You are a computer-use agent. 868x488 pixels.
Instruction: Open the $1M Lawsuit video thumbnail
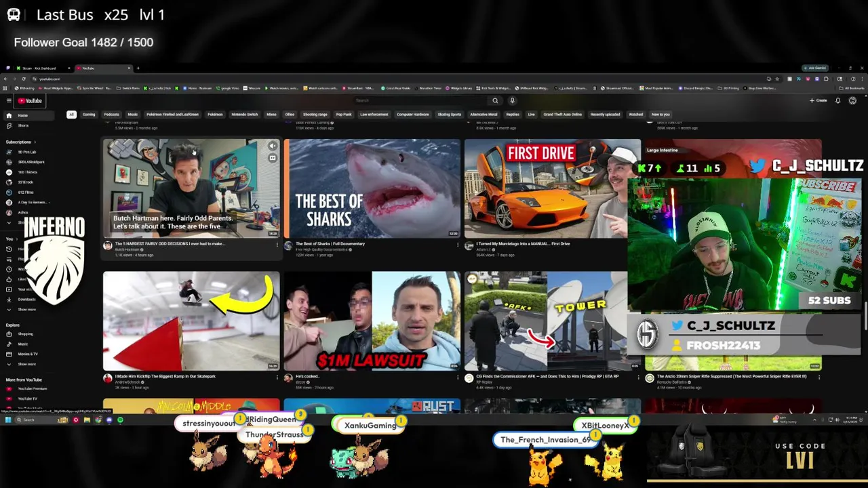372,321
